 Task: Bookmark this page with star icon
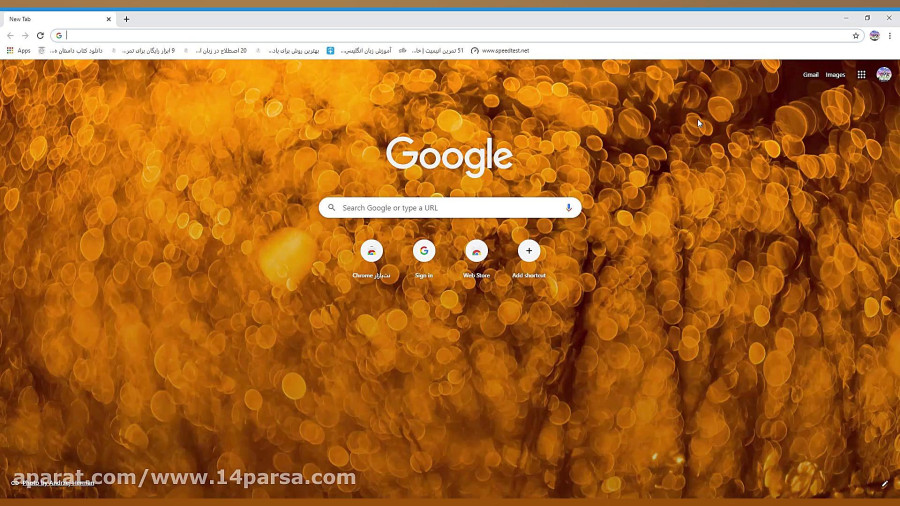pos(855,36)
